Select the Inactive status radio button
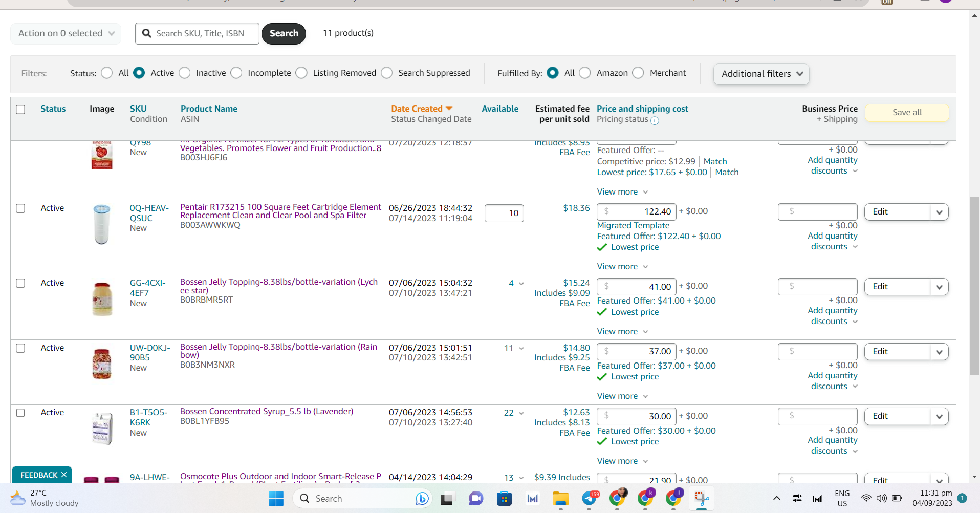 [185, 73]
